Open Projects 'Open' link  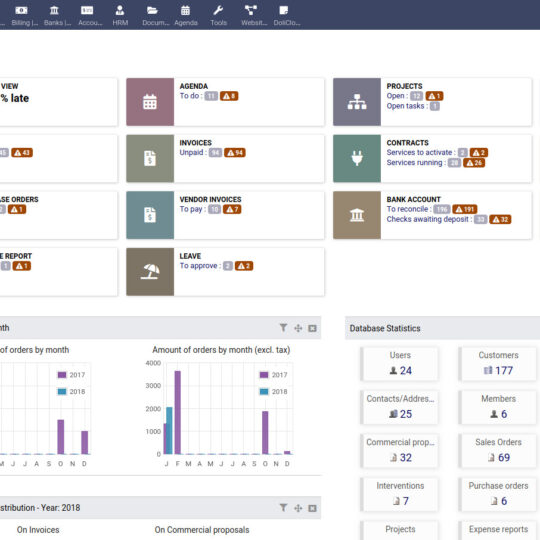pyautogui.click(x=397, y=96)
